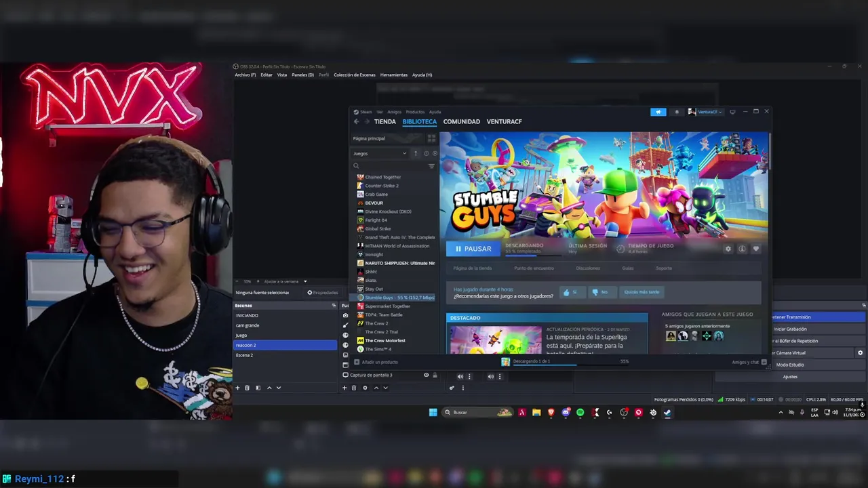Screen dimensions: 868x488
Task: Open Stumble Guys info icon
Action: point(742,249)
